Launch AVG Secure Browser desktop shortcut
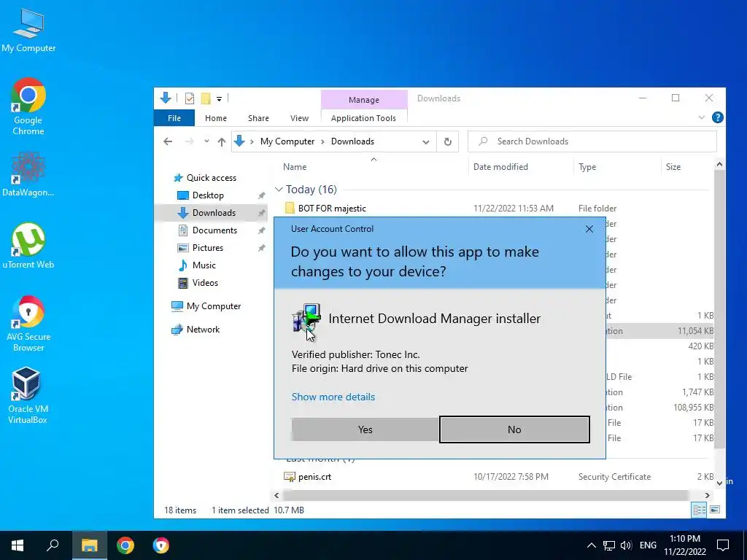The height and width of the screenshot is (560, 747). (28, 324)
